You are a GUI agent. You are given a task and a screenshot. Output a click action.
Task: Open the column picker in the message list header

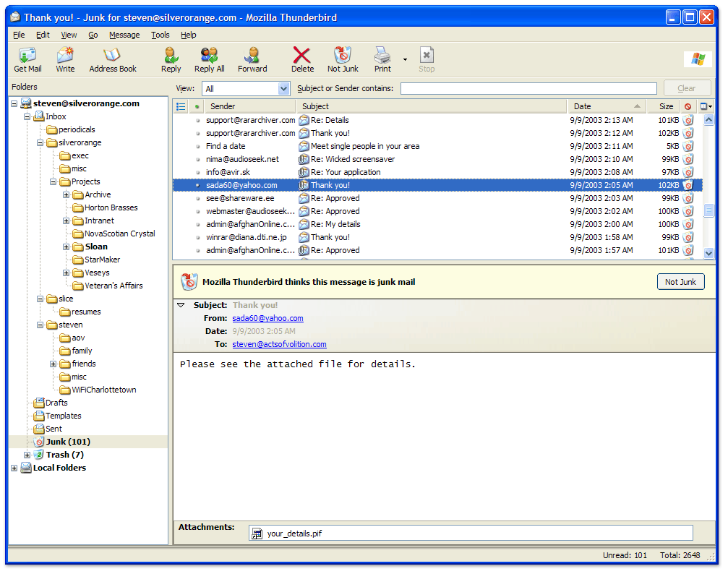pos(706,106)
